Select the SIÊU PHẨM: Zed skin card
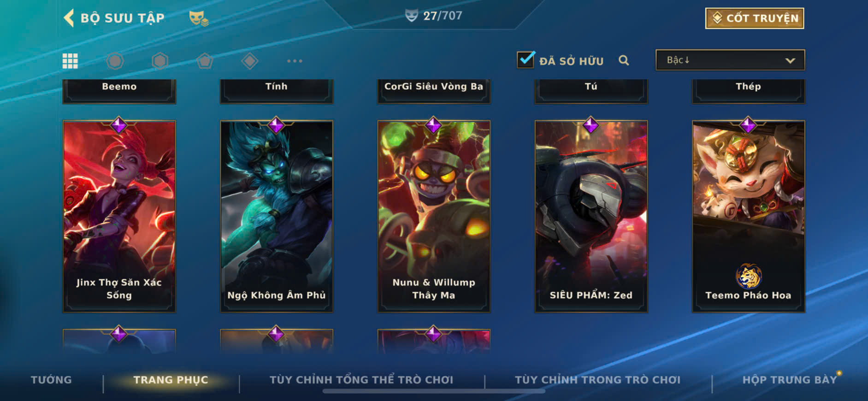The width and height of the screenshot is (868, 401). [591, 216]
